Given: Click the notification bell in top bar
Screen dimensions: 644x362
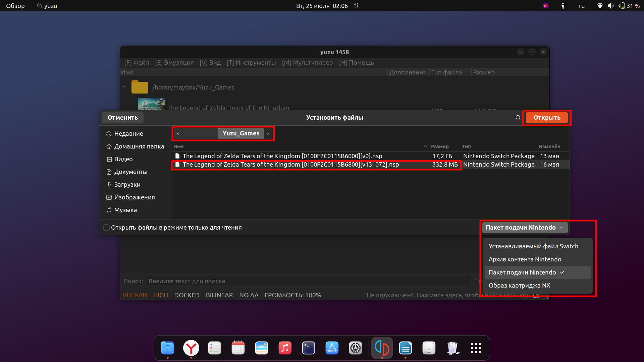Looking at the screenshot, I should click(x=356, y=6).
